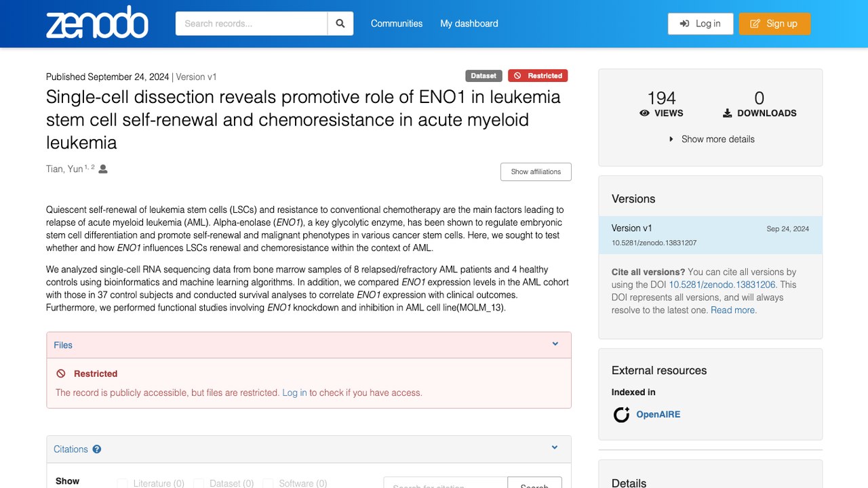
Task: Click the orange Sign up button
Action: 774,24
